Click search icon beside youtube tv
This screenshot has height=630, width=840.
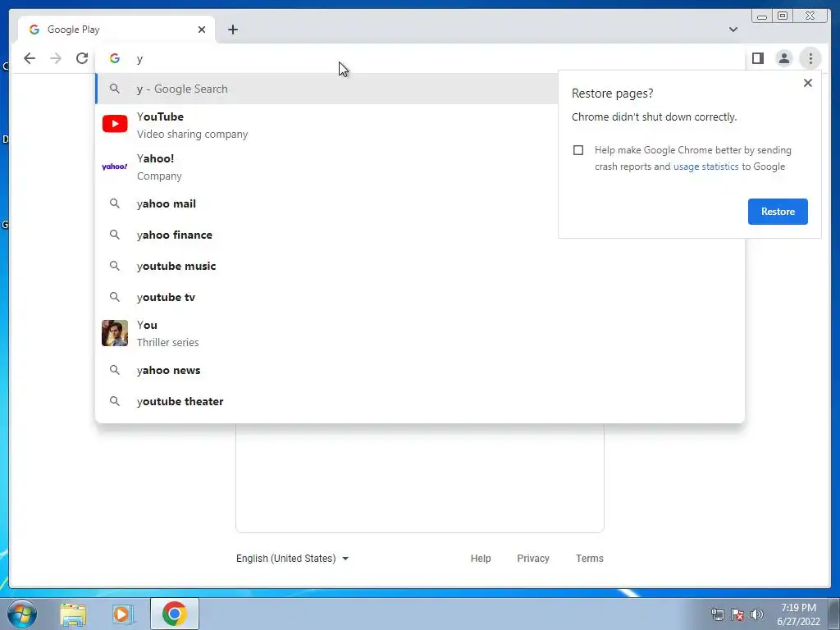pos(115,297)
